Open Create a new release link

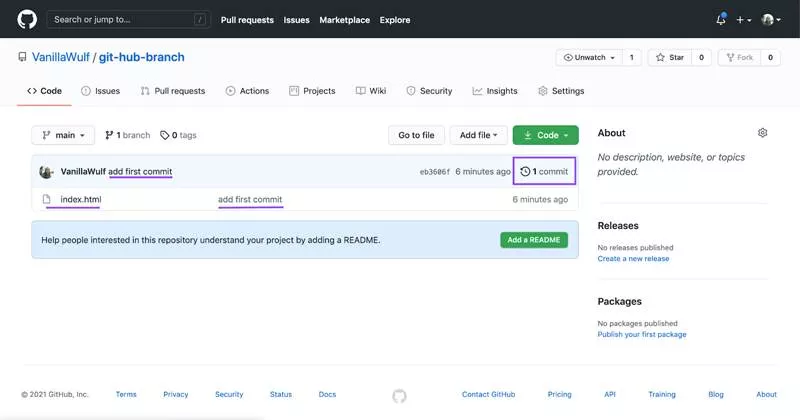(x=633, y=259)
